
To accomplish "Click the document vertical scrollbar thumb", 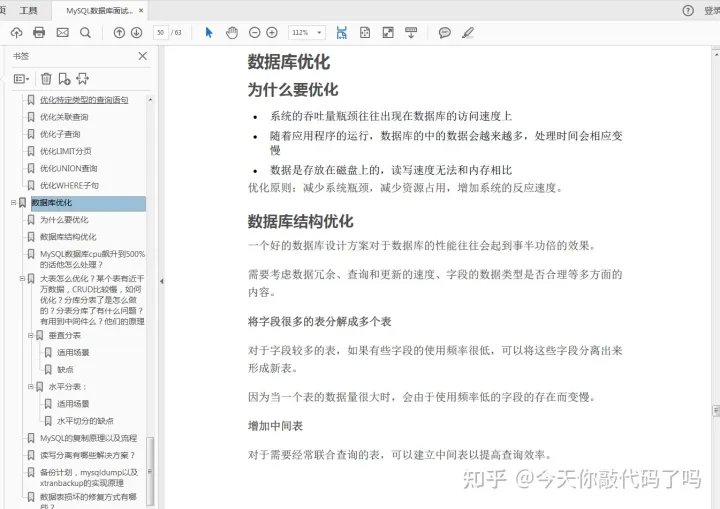I will click(716, 411).
